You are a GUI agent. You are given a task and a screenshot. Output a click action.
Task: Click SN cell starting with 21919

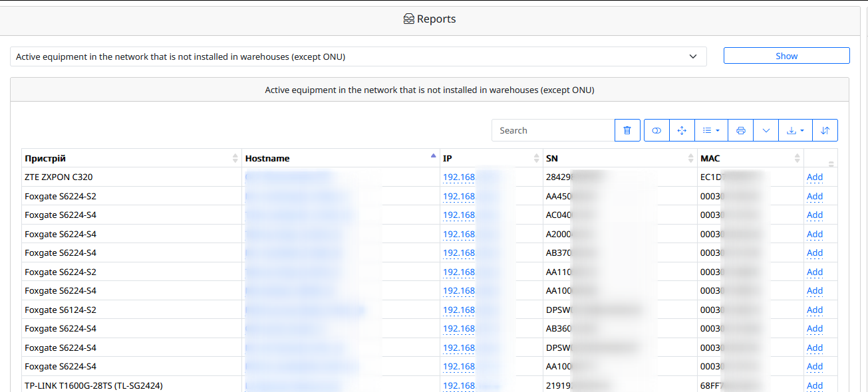[620, 385]
